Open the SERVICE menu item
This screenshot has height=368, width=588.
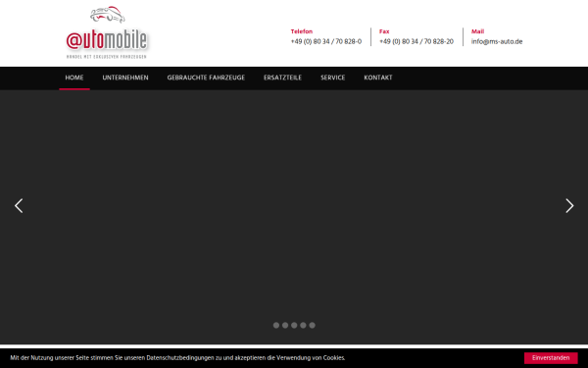(x=332, y=78)
